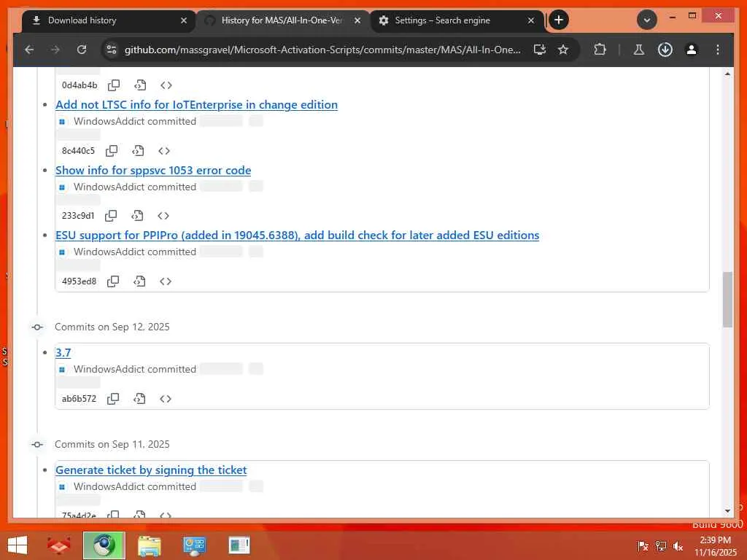
Task: Click volume icon in system tray
Action: point(678,546)
